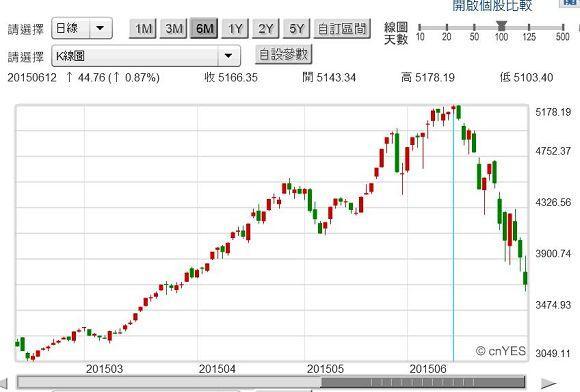
Task: Click the 線圖天數 slider label
Action: (x=395, y=33)
